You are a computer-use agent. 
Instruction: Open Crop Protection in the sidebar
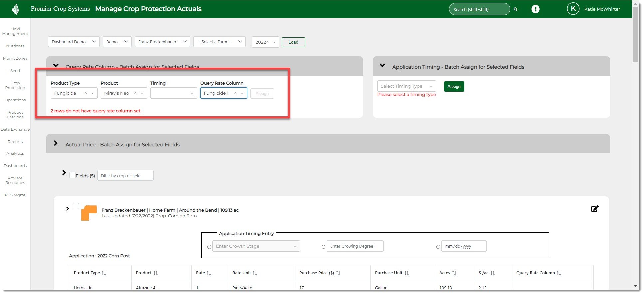point(15,85)
